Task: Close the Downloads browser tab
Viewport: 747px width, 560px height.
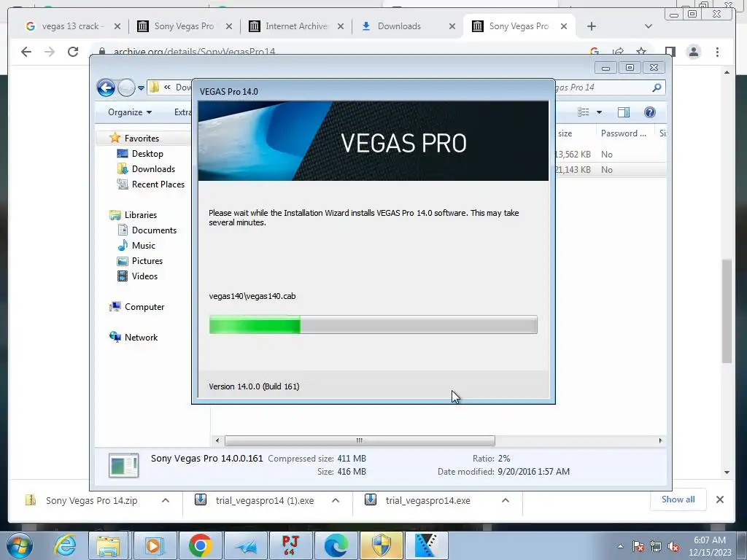Action: pyautogui.click(x=452, y=26)
